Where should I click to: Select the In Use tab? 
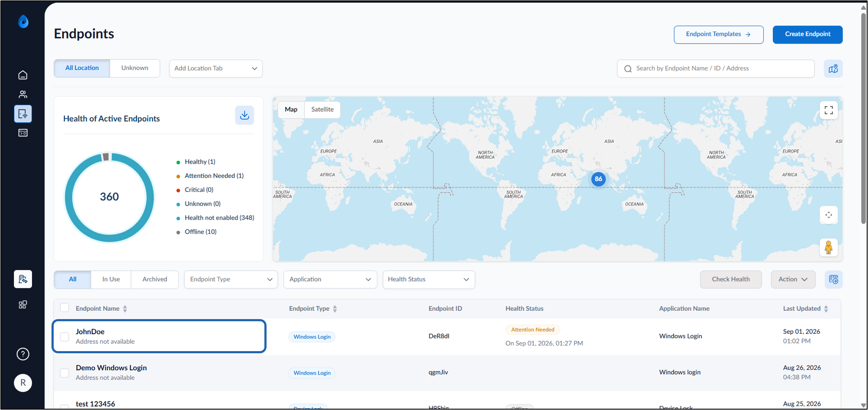click(111, 280)
